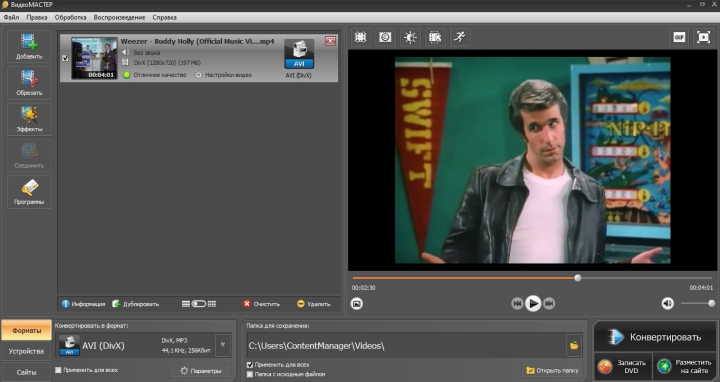Toggle the list/grid view switch
Image resolution: width=720 pixels, height=382 pixels.
[x=199, y=304]
